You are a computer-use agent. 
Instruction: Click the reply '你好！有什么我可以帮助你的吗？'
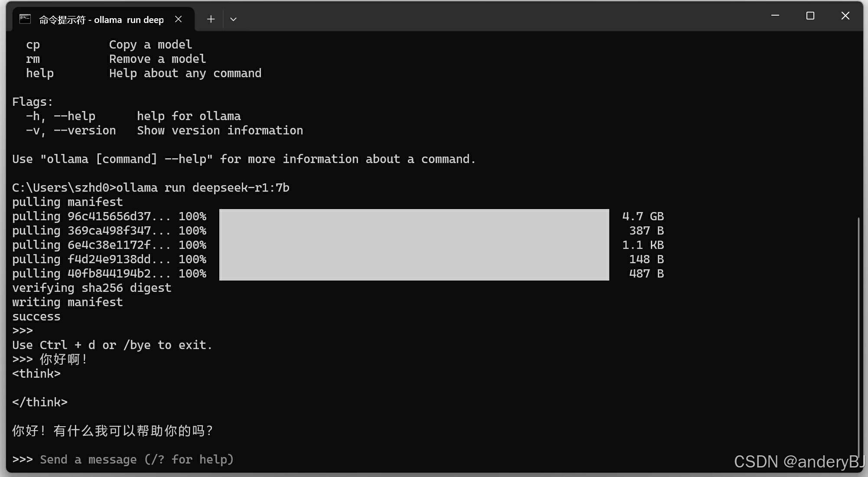click(x=113, y=431)
